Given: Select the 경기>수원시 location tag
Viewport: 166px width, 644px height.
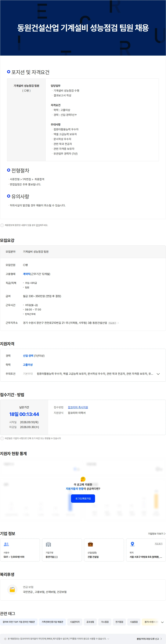Looking at the screenshot, I should pyautogui.click(x=150, y=622).
